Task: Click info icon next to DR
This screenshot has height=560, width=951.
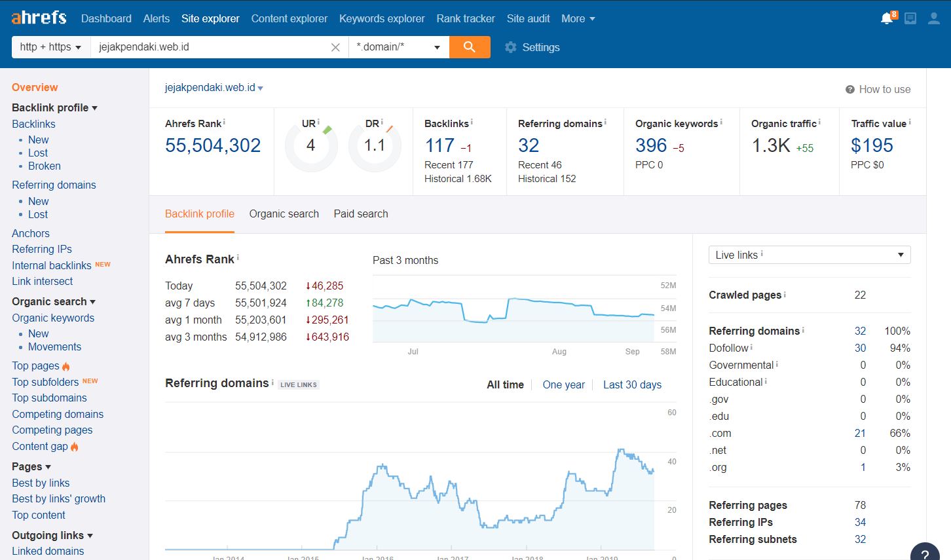Action: (382, 122)
